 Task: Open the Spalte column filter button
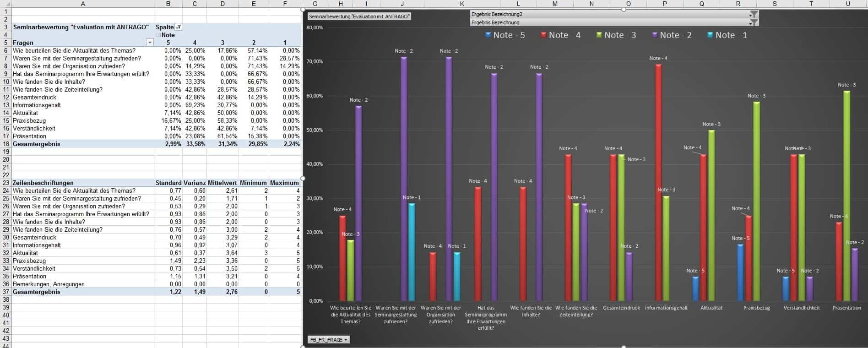click(x=179, y=27)
